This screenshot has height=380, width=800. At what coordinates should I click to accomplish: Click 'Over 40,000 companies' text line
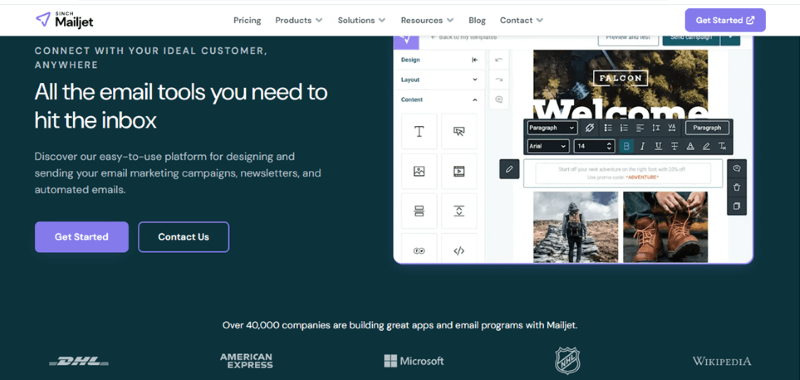[400, 325]
